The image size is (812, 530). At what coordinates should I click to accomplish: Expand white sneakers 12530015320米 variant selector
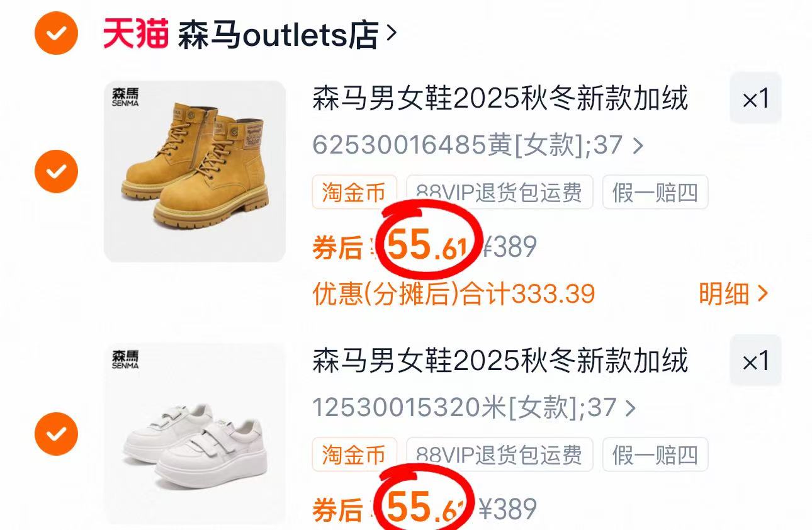pyautogui.click(x=474, y=408)
